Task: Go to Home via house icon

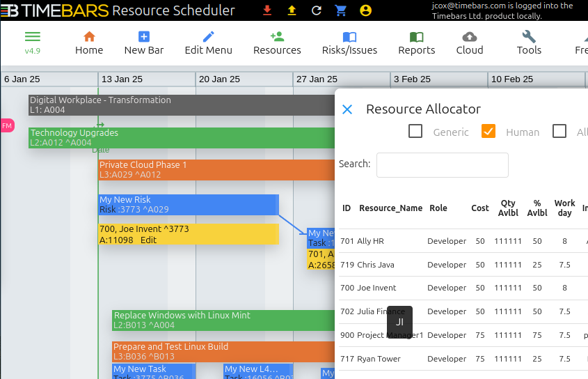Action: point(89,37)
